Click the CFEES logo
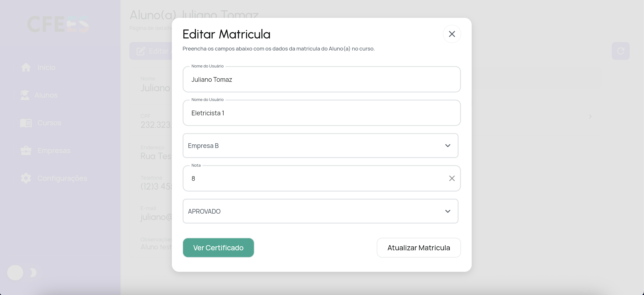644x295 pixels. 58,24
